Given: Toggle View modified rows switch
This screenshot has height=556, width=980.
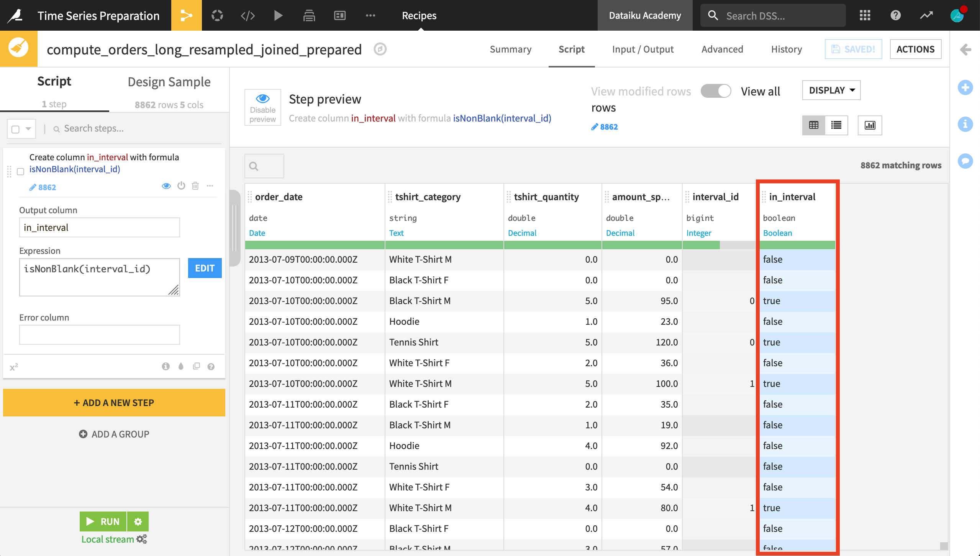Looking at the screenshot, I should (x=716, y=91).
